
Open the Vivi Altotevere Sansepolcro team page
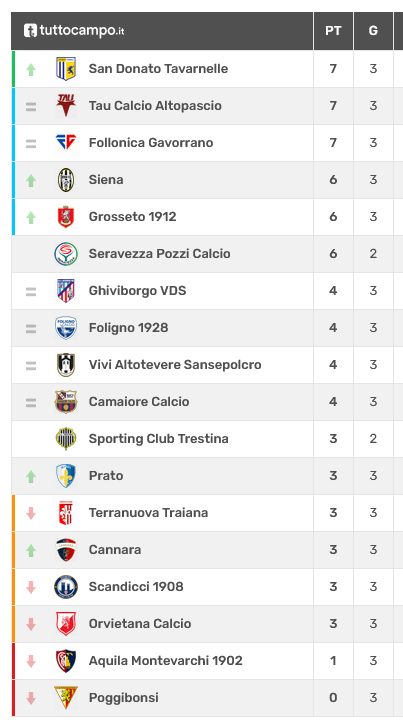point(175,364)
